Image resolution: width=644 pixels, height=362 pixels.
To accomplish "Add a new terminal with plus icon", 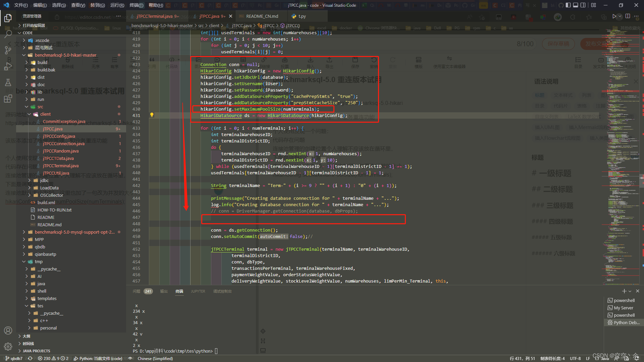I will coord(624,291).
